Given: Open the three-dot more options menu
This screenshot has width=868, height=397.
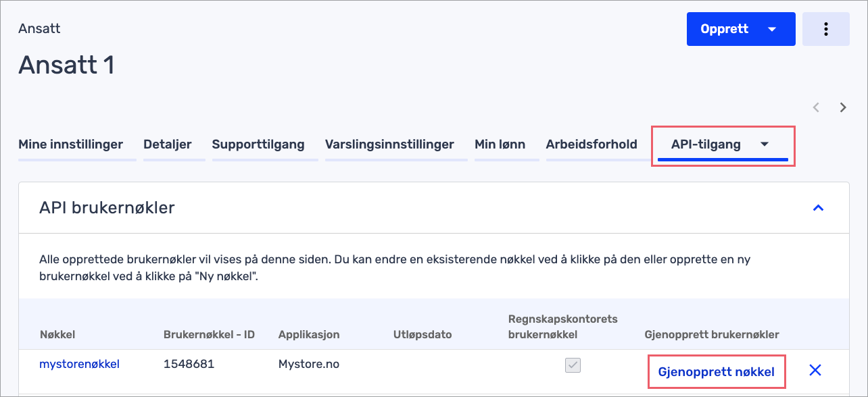Looking at the screenshot, I should coord(825,29).
